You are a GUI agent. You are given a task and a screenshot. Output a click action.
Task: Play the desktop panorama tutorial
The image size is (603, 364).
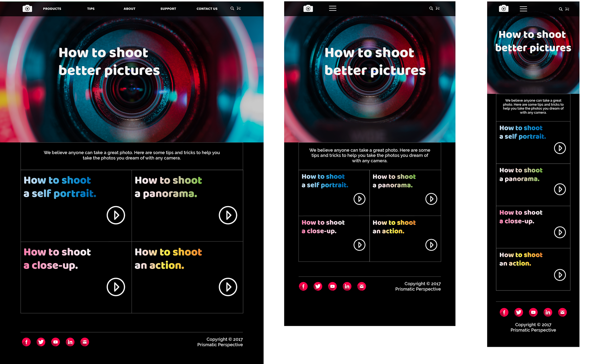click(x=228, y=215)
